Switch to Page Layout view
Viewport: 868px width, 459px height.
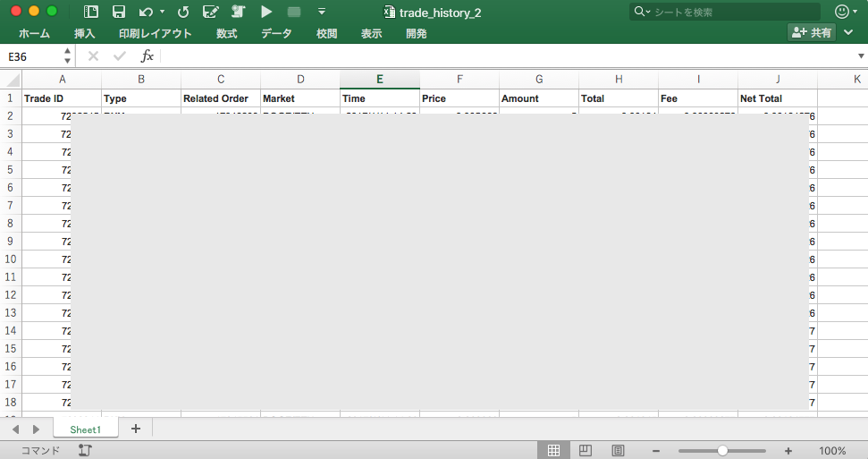[586, 450]
